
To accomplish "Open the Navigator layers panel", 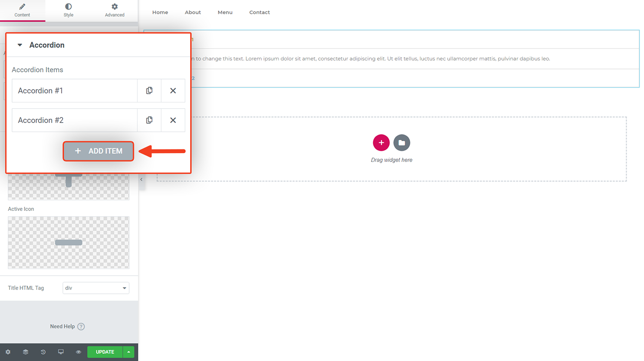I will (x=25, y=352).
